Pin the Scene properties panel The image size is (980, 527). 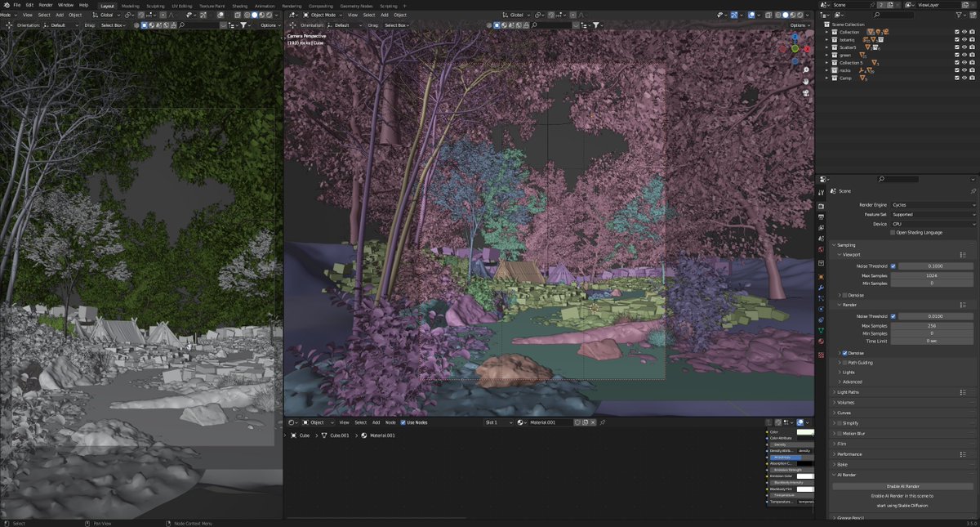(x=973, y=190)
